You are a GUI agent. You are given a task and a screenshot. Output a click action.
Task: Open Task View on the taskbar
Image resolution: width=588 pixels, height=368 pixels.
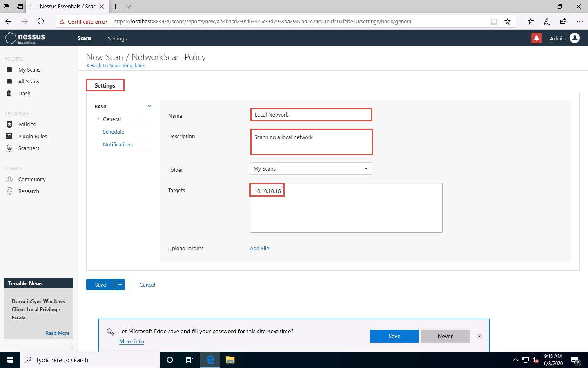pyautogui.click(x=189, y=360)
